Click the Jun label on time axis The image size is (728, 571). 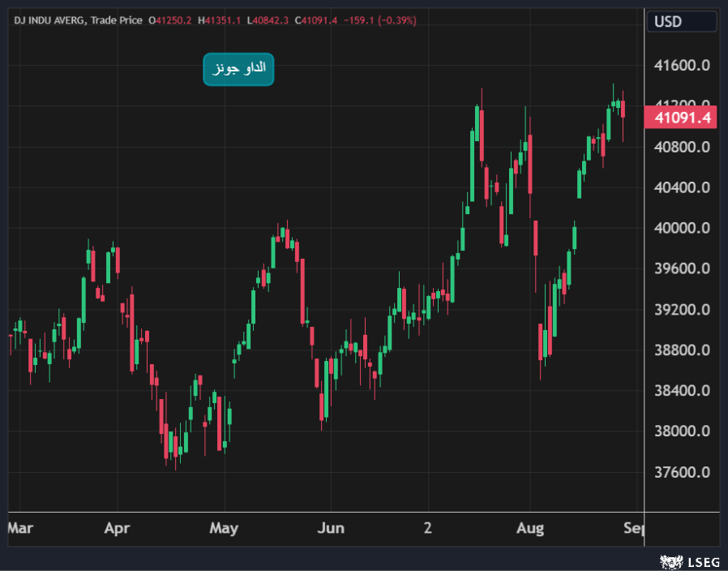(x=330, y=529)
